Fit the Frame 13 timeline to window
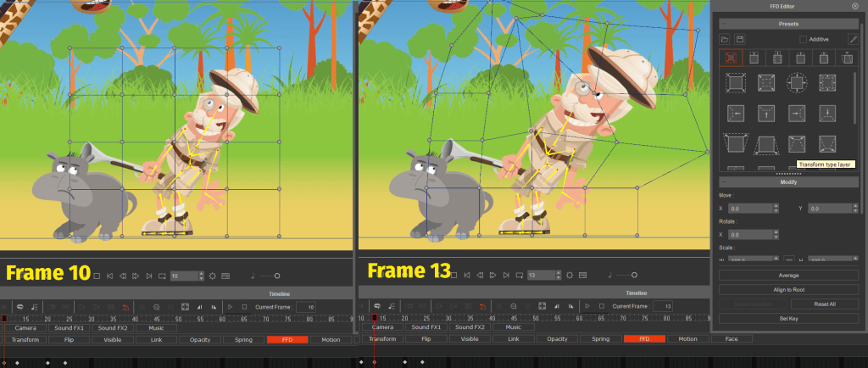The height and width of the screenshot is (368, 868). 542,306
